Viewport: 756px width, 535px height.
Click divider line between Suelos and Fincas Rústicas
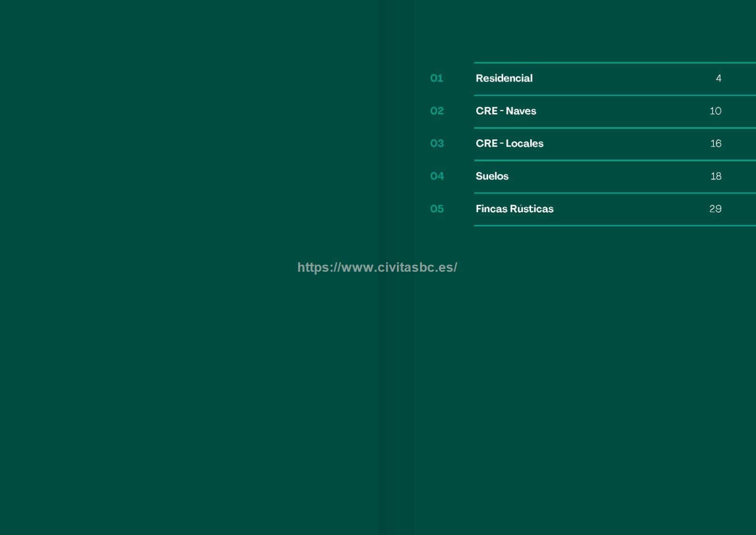tap(614, 193)
